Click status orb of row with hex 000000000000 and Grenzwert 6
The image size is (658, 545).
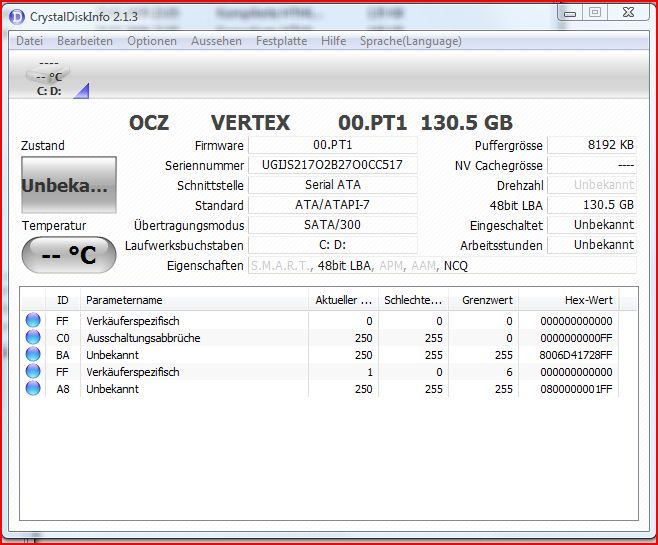coord(33,371)
